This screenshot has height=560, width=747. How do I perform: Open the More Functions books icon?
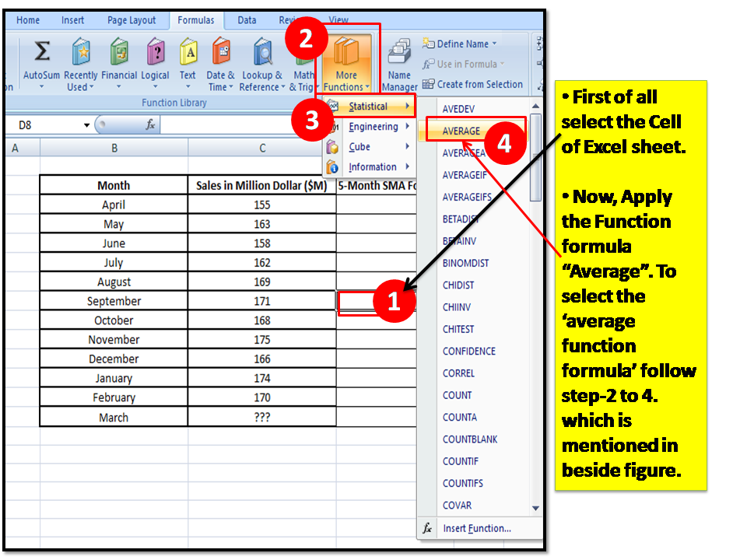coord(346,51)
